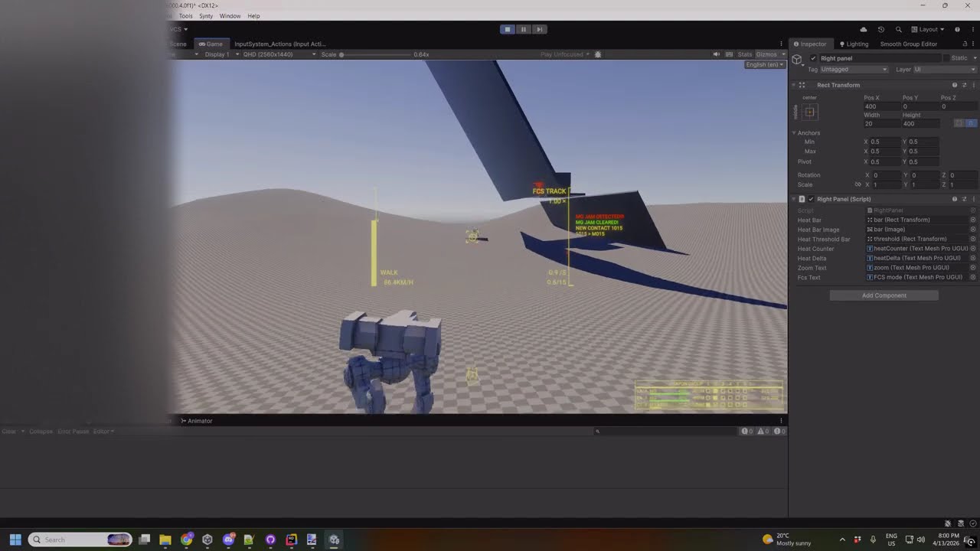Toggle the Inspector lock icon
The height and width of the screenshot is (551, 980).
coord(965,44)
